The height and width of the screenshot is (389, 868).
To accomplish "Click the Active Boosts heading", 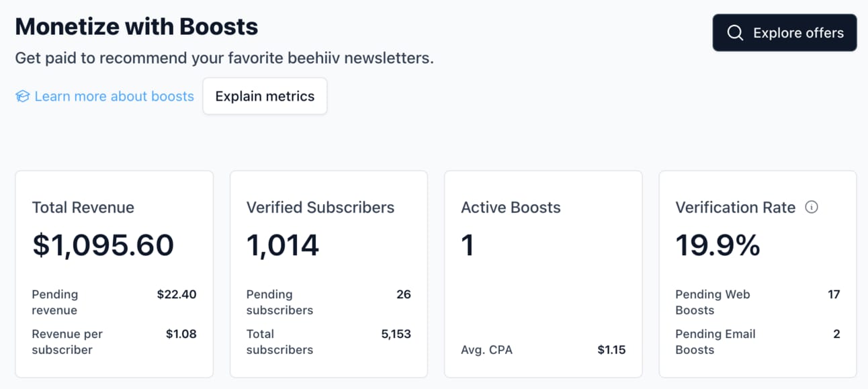I will [511, 208].
